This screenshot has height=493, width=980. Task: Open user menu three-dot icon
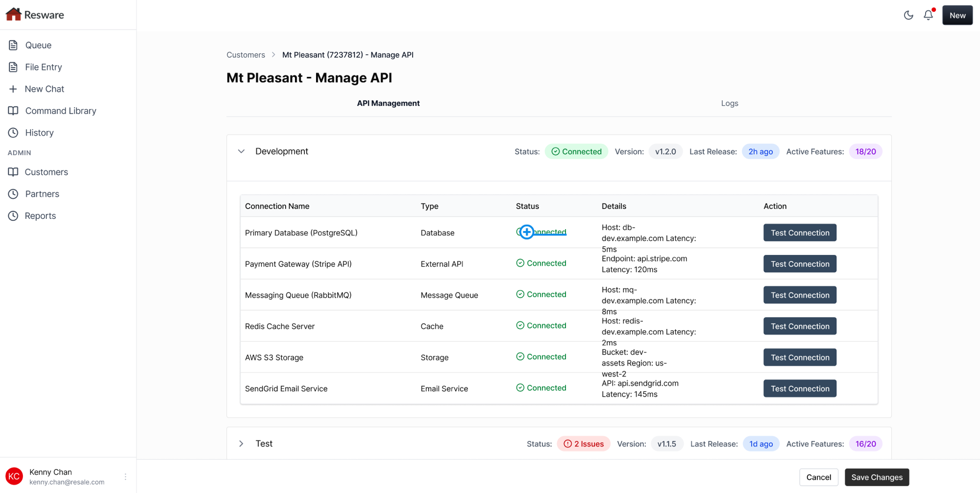pyautogui.click(x=125, y=476)
